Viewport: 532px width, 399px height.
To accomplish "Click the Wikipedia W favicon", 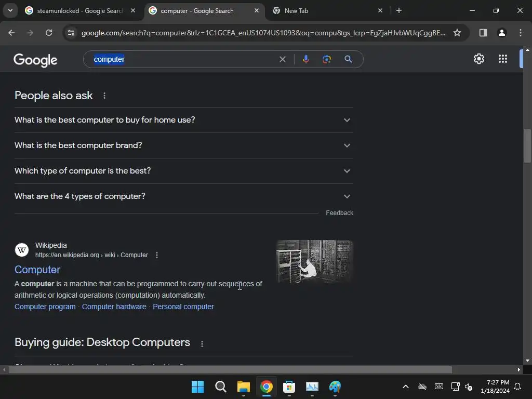I will click(x=22, y=250).
